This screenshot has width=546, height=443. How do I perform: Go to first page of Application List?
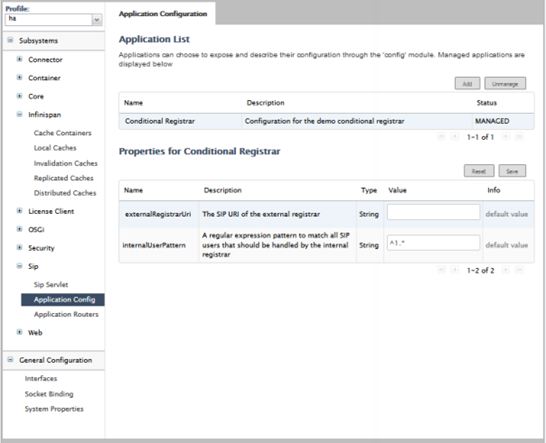[441, 137]
